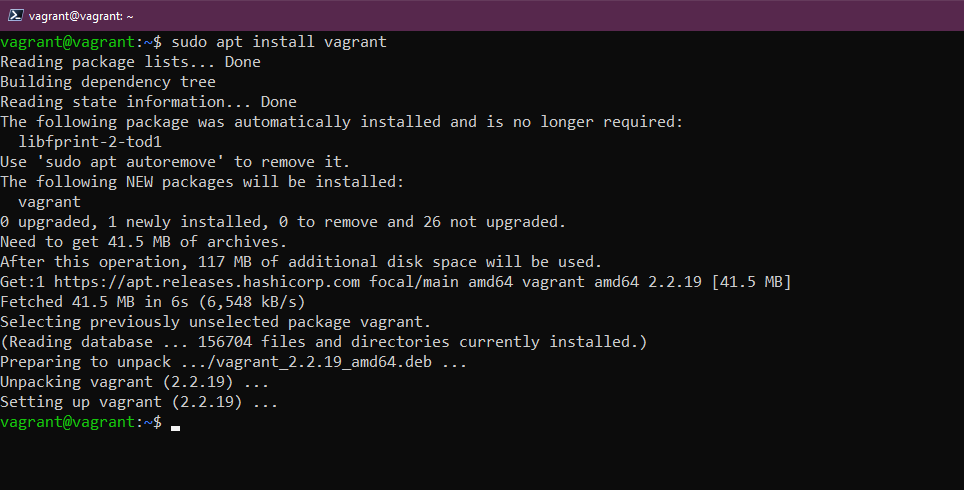Image resolution: width=964 pixels, height=490 pixels.
Task: Click the 'Setting up vagrant (2.2.19)' line
Action: pos(139,402)
